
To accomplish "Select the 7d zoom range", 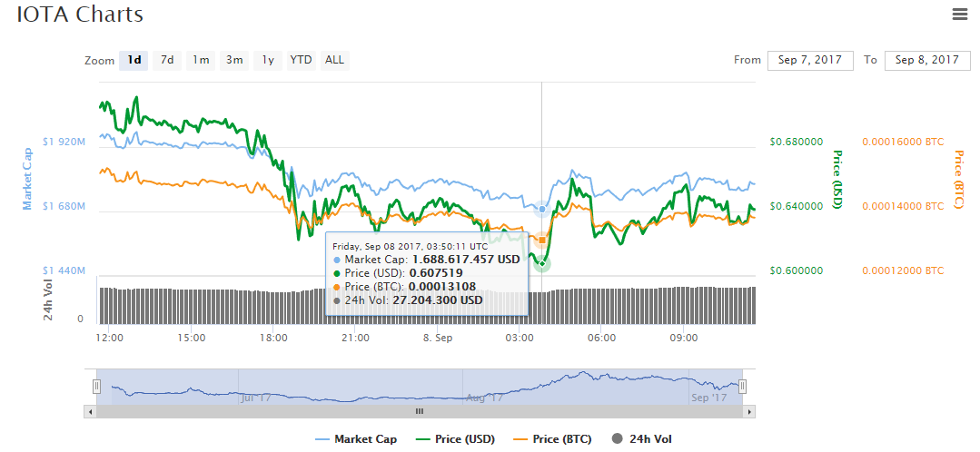I will coord(167,61).
